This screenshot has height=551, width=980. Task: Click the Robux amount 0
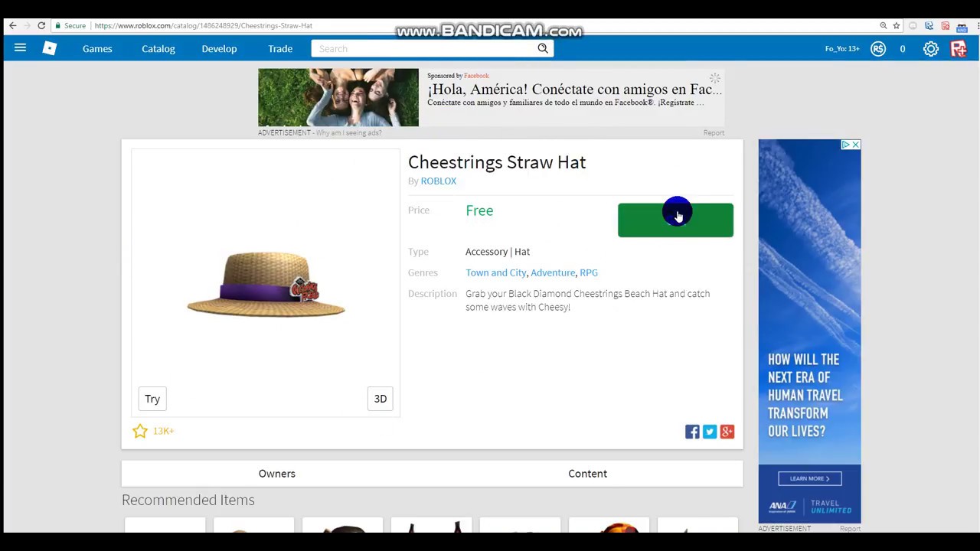click(903, 48)
